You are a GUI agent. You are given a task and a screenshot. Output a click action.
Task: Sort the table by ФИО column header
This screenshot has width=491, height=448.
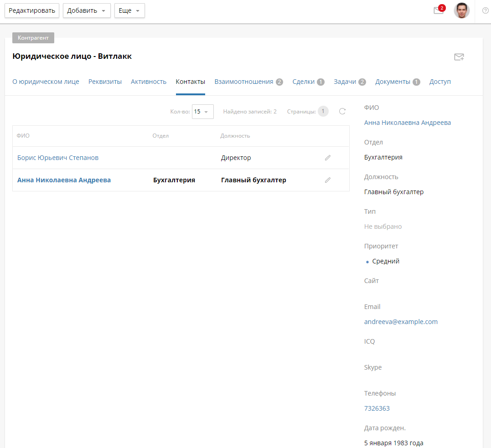(x=23, y=136)
